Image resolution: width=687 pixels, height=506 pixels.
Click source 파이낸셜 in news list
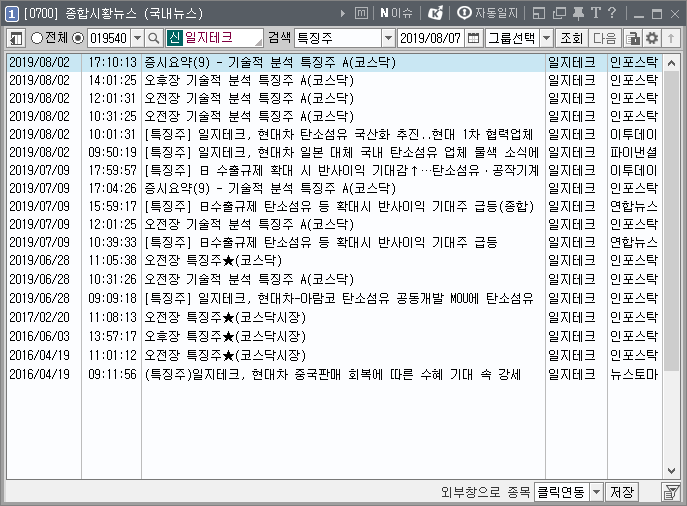click(634, 152)
